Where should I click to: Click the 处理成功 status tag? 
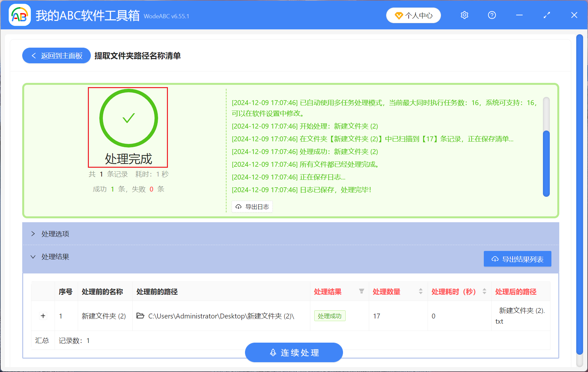pos(329,316)
